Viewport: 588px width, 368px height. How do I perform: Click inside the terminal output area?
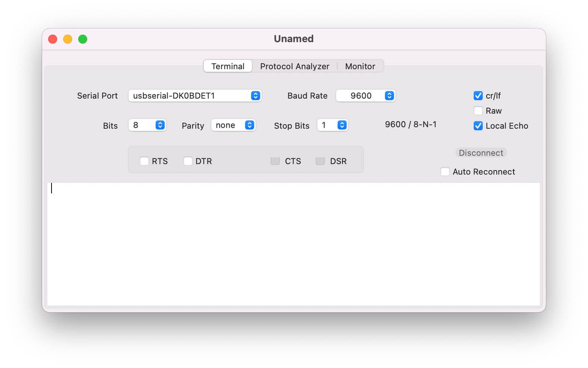pos(293,243)
